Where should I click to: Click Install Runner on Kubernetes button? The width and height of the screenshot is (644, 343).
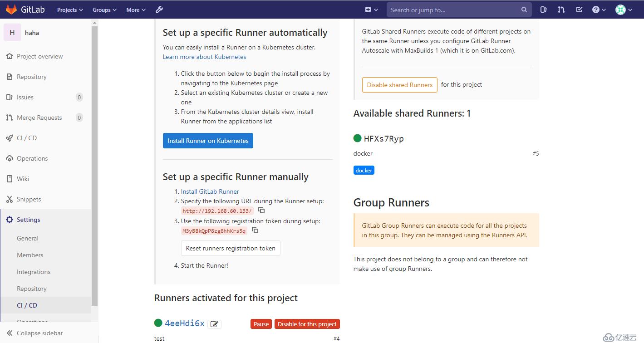pyautogui.click(x=208, y=141)
